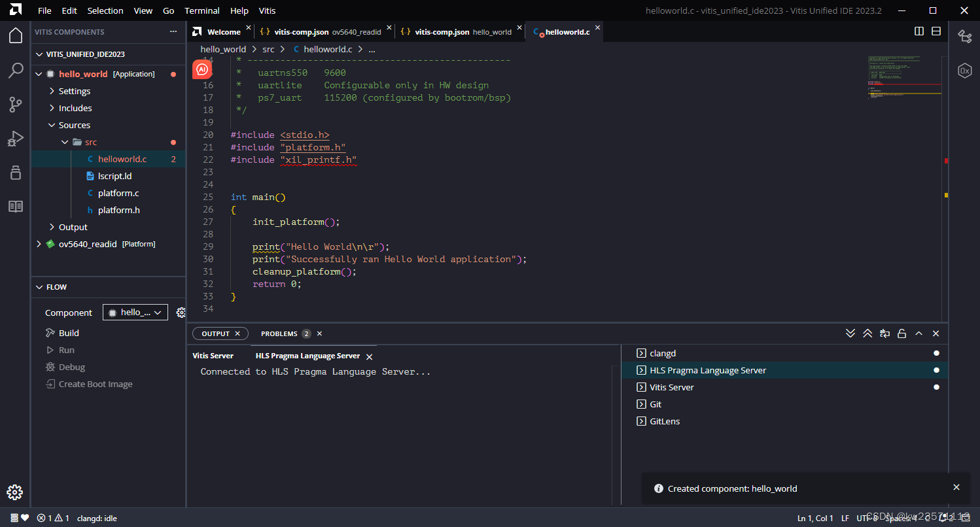Open the Vitis menu
The height and width of the screenshot is (527, 980).
267,10
